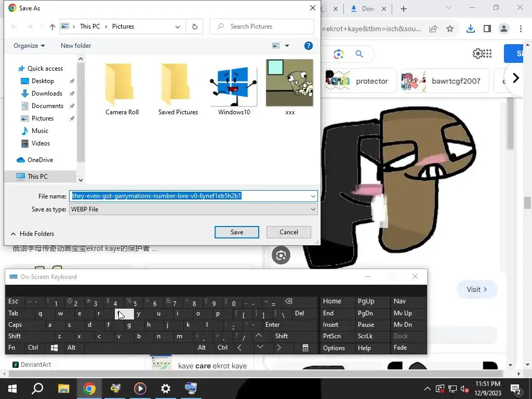The height and width of the screenshot is (399, 532).
Task: Click the New folder button
Action: point(76,46)
